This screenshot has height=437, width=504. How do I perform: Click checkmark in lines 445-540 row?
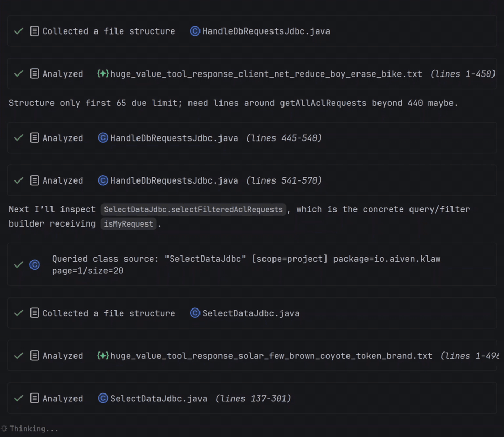pyautogui.click(x=19, y=138)
